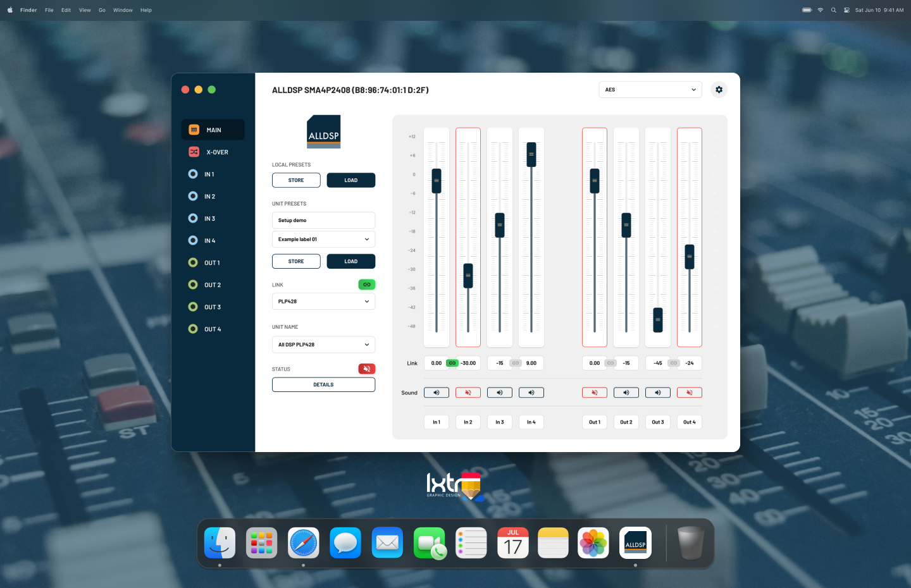Mute the In 4 sound button
This screenshot has width=911, height=588.
point(531,393)
